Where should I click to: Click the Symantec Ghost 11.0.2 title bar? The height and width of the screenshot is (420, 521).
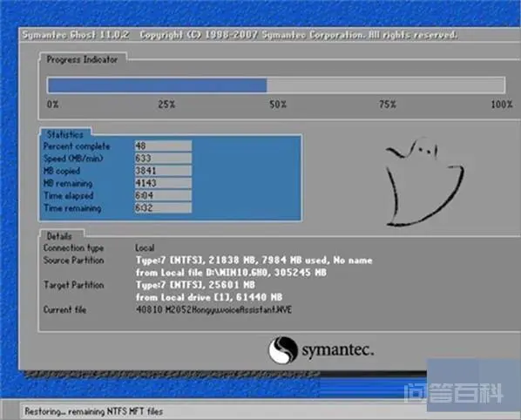(270, 35)
